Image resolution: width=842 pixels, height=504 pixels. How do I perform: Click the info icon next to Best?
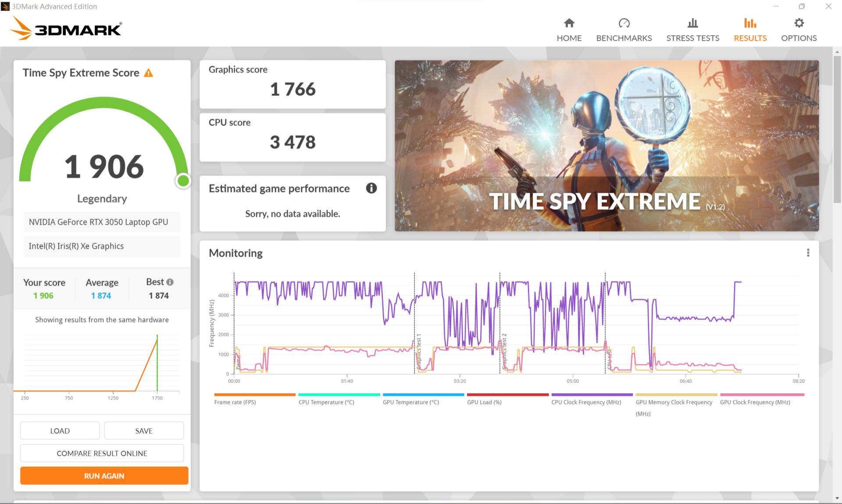coord(170,282)
